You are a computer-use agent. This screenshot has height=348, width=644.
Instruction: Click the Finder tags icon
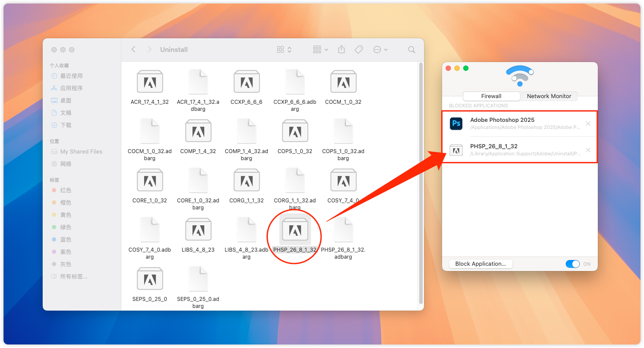coord(359,50)
